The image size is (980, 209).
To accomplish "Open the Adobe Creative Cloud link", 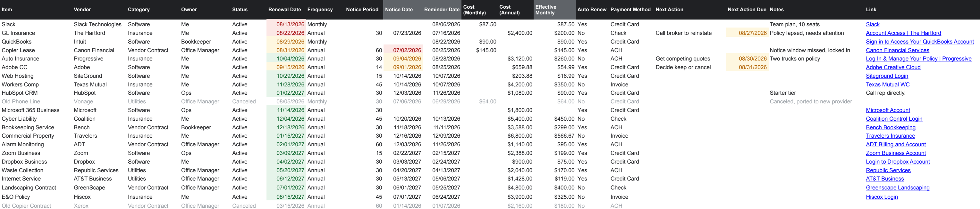I will [893, 67].
